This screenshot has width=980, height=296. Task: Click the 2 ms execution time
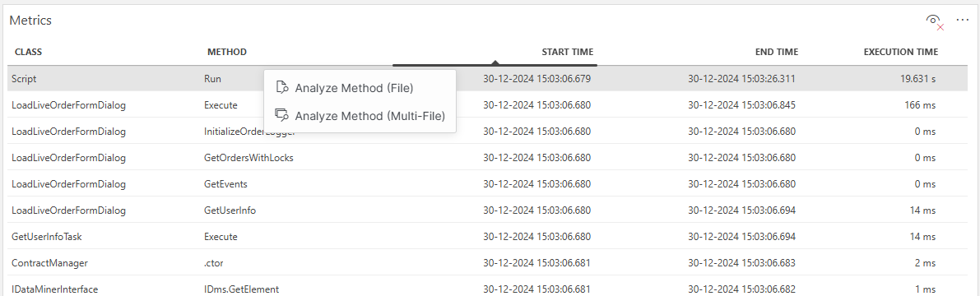click(925, 263)
